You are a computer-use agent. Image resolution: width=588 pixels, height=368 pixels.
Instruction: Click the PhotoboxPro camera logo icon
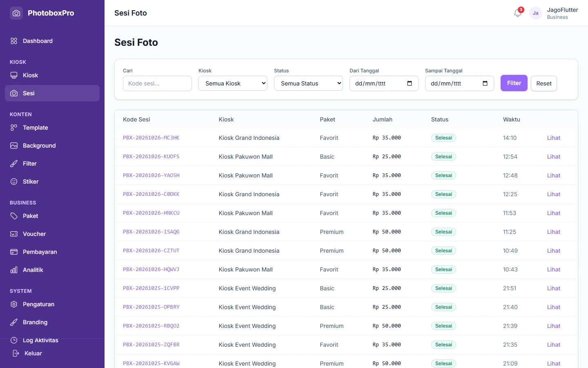click(x=16, y=13)
